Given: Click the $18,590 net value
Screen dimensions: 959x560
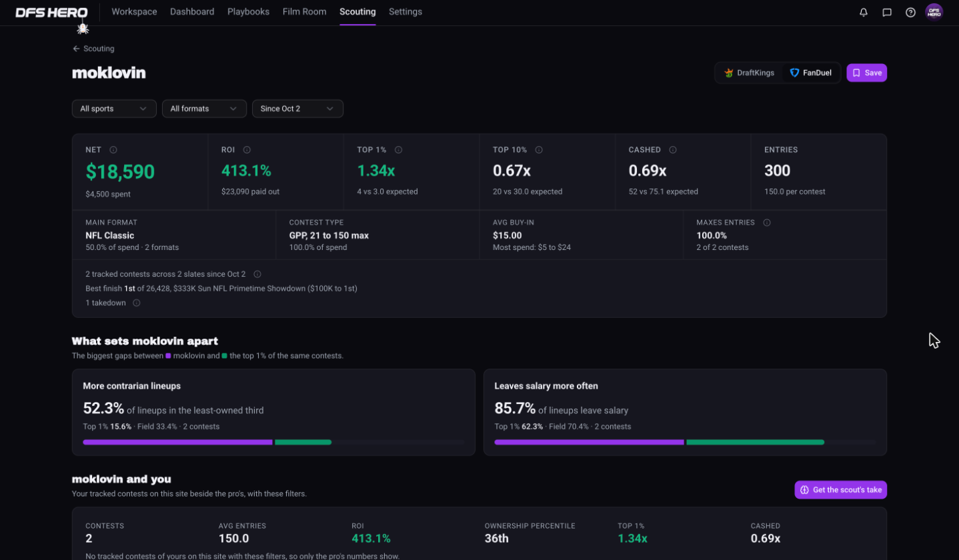Looking at the screenshot, I should click(x=120, y=172).
